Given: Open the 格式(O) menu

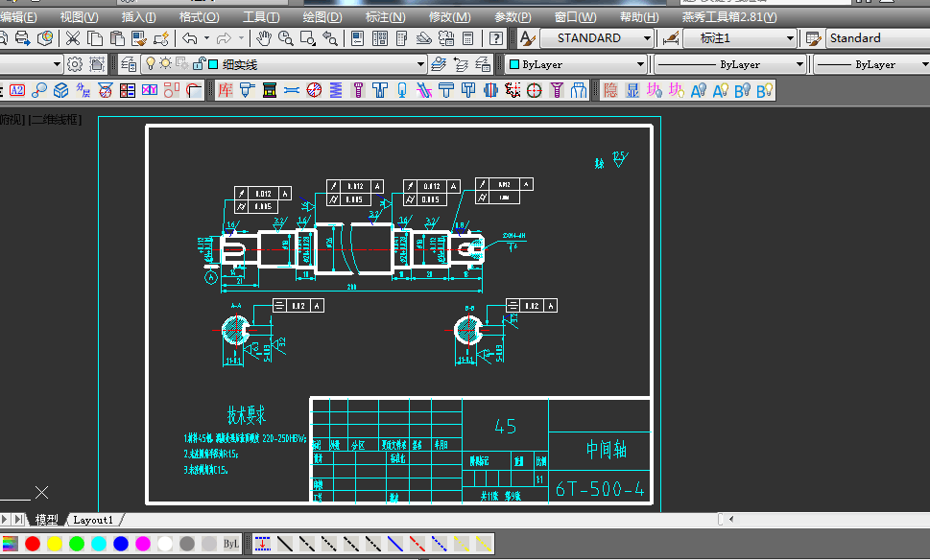Looking at the screenshot, I should (x=199, y=17).
